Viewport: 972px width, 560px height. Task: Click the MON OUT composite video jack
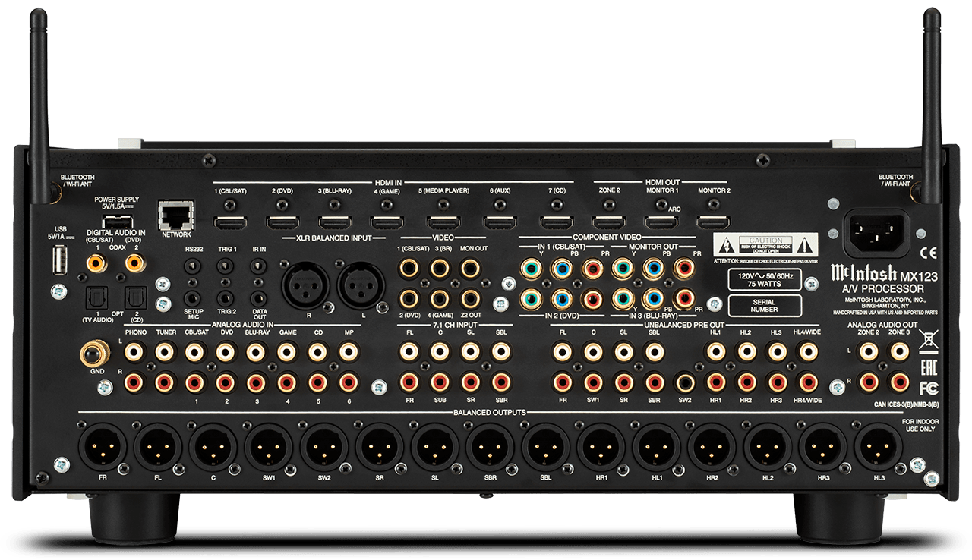(x=471, y=267)
